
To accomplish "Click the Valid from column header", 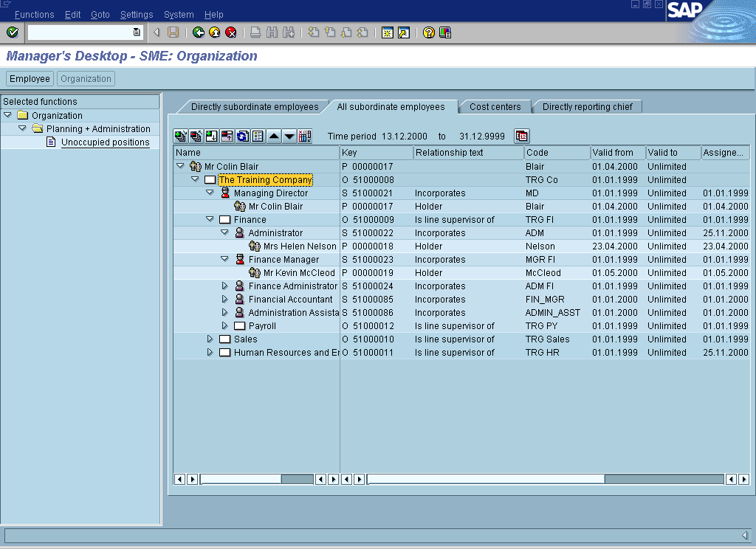I will click(618, 152).
